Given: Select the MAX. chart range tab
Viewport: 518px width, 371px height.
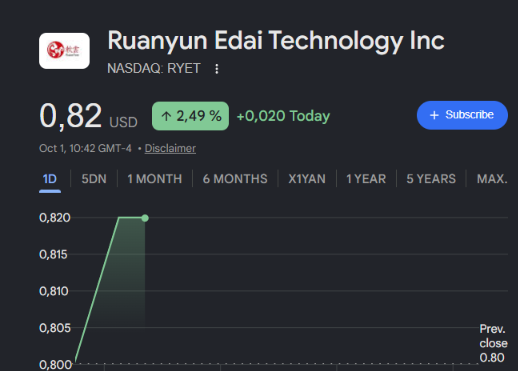Looking at the screenshot, I should (x=492, y=179).
